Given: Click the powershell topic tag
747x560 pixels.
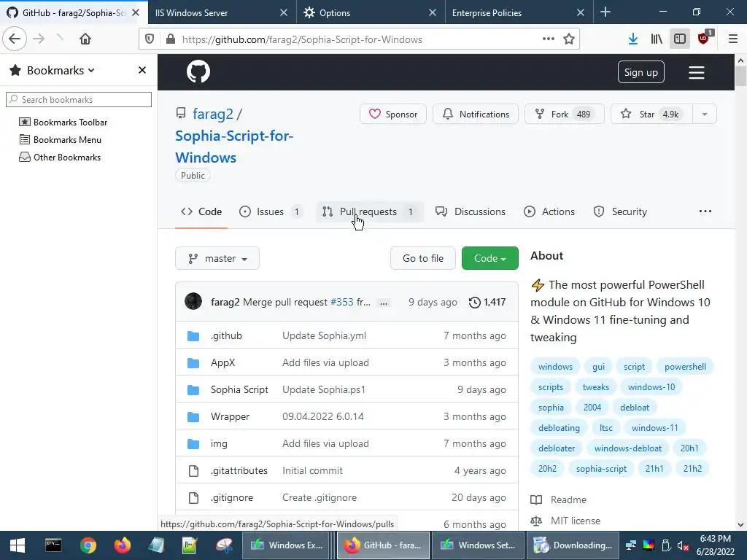Looking at the screenshot, I should click(685, 367).
